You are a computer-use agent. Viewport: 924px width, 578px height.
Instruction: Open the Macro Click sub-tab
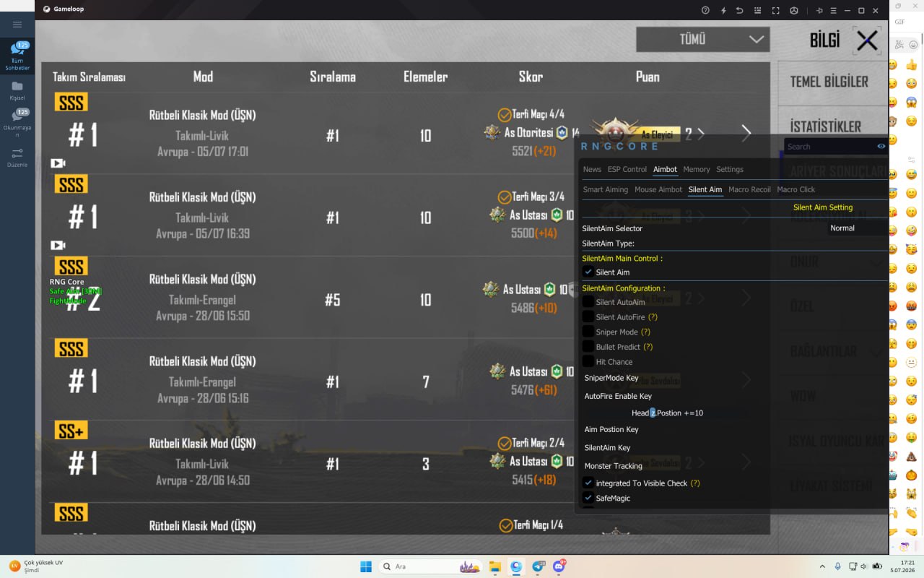click(796, 189)
